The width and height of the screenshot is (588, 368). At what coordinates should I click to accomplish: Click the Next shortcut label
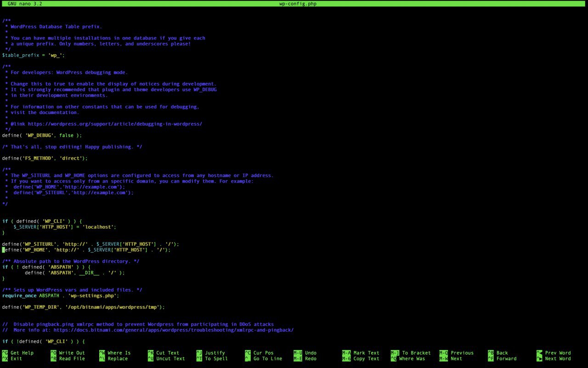[457, 359]
